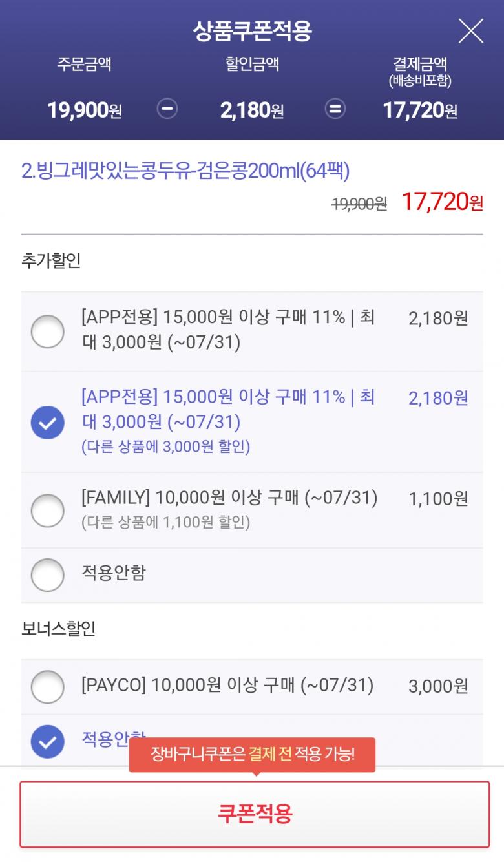Image resolution: width=504 pixels, height=862 pixels.
Task: Click the minus circle icon in header
Action: (x=167, y=109)
